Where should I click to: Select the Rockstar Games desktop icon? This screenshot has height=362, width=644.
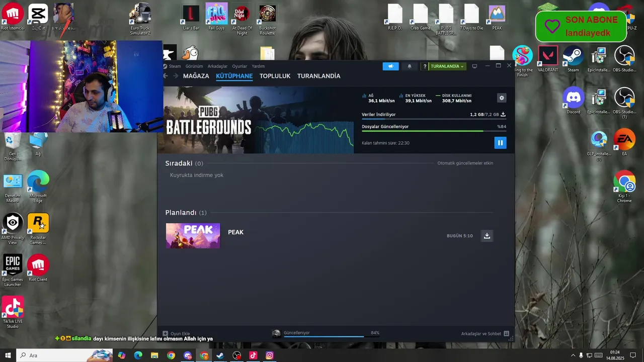click(x=38, y=229)
